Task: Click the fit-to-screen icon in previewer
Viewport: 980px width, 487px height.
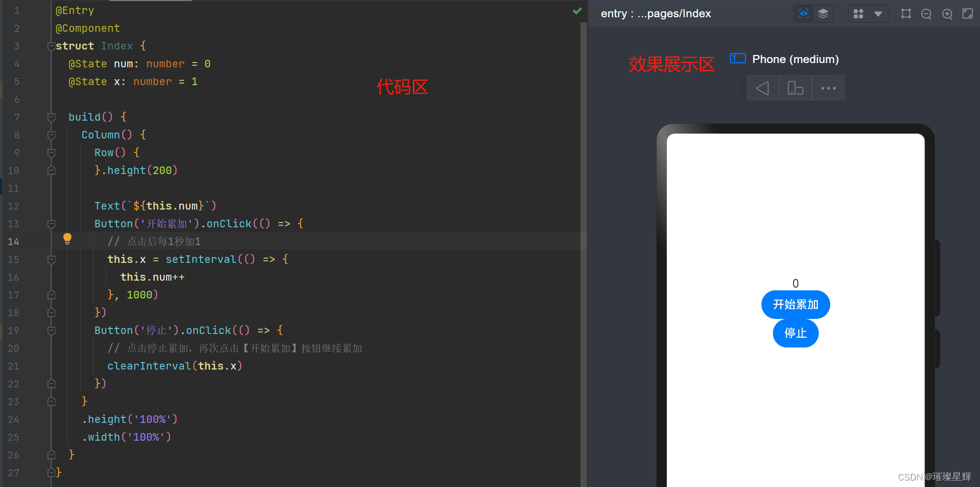Action: pyautogui.click(x=968, y=14)
